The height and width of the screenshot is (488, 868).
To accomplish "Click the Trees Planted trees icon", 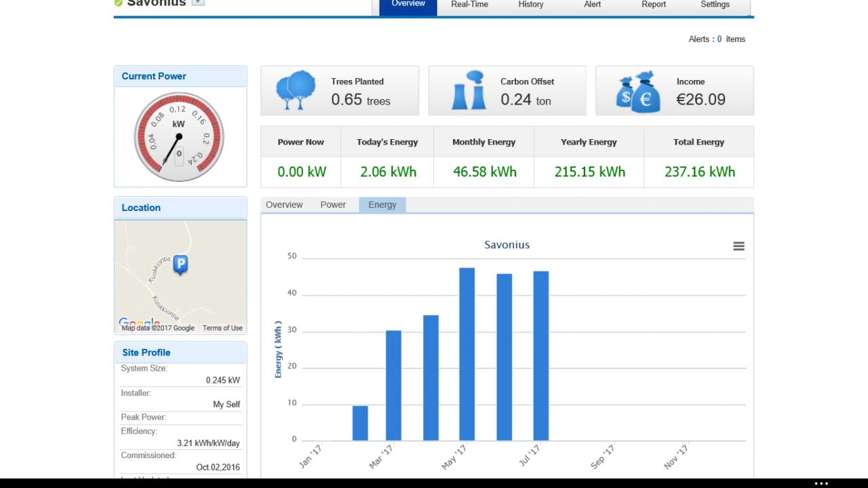I will [x=296, y=90].
